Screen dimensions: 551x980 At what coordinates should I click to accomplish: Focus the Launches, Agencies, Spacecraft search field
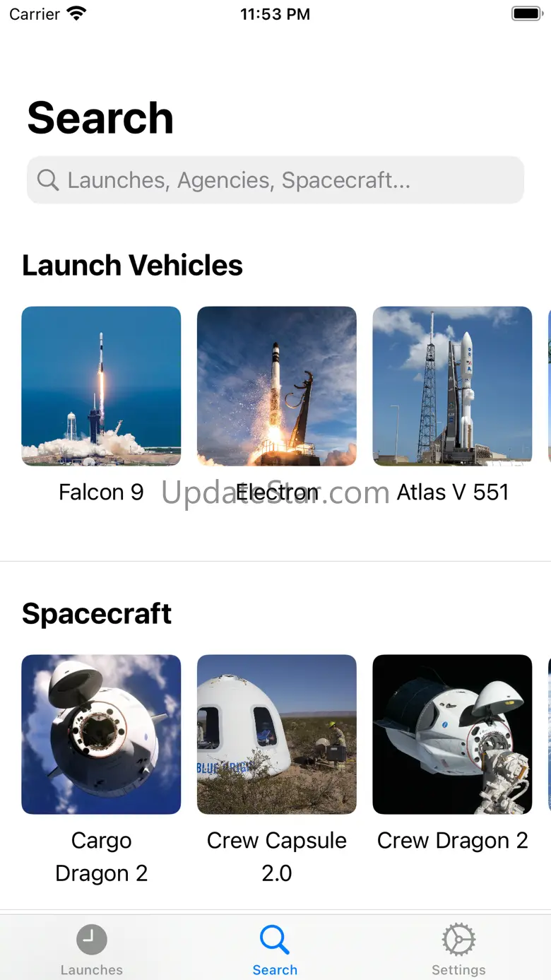click(x=275, y=180)
